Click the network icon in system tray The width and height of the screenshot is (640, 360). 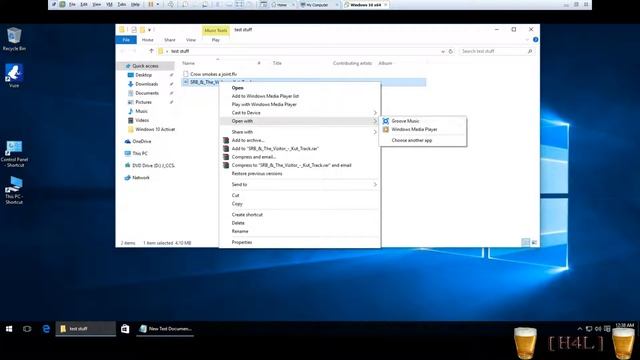point(589,329)
